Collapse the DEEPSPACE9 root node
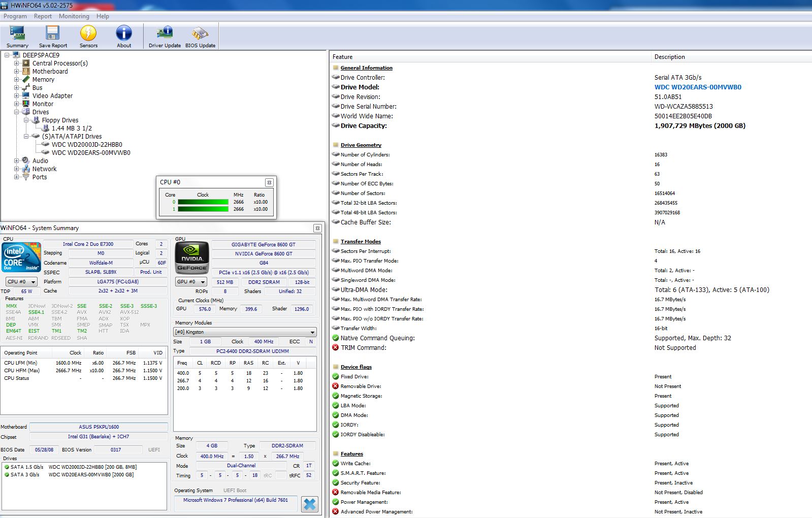This screenshot has width=812, height=518. (x=7, y=55)
